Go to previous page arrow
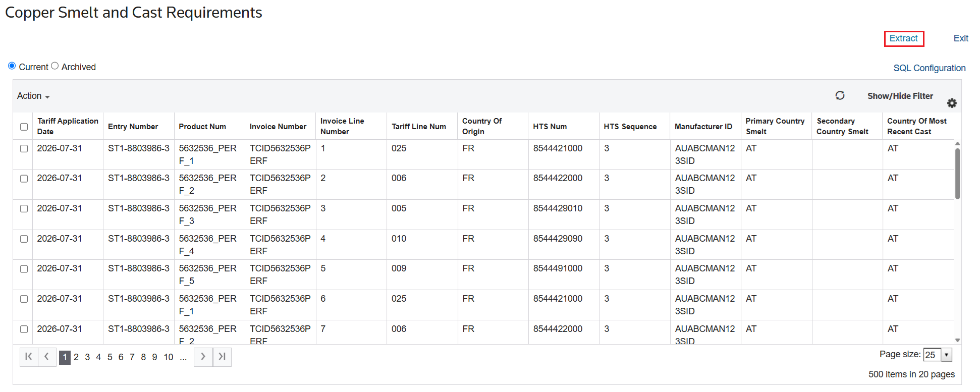980x392 pixels. click(x=47, y=357)
